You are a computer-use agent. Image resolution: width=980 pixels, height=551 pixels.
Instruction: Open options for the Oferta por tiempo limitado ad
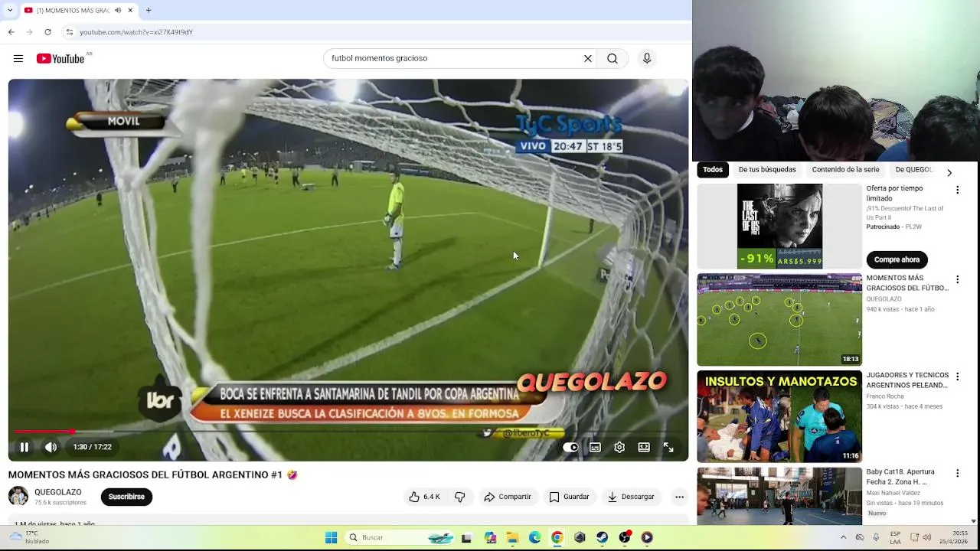point(957,190)
